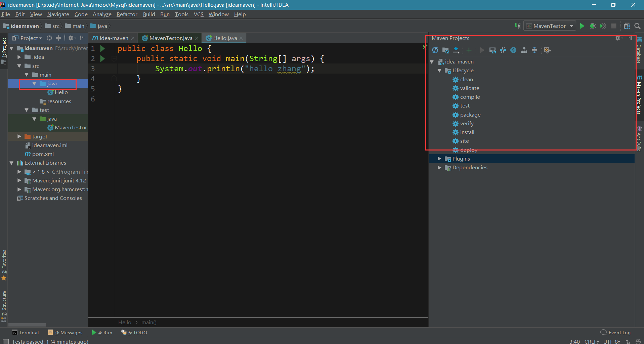The width and height of the screenshot is (644, 344).
Task: Click CRLF line separator in status bar
Action: tap(592, 342)
